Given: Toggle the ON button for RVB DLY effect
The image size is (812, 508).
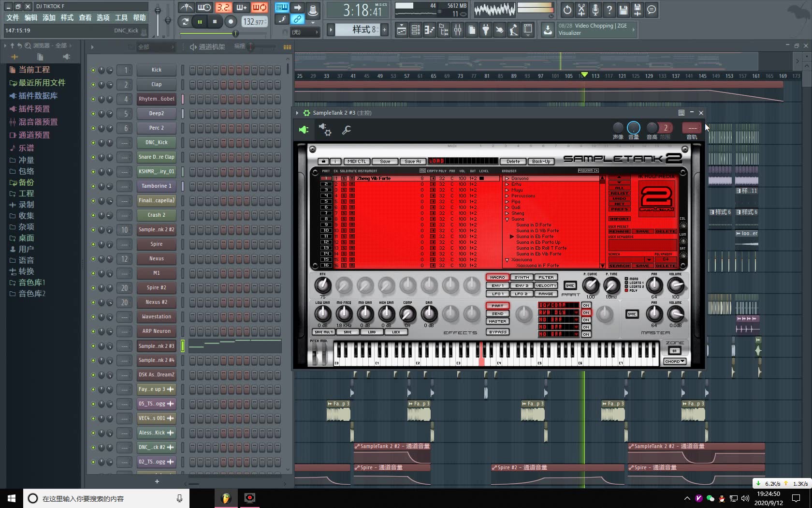Looking at the screenshot, I should click(586, 313).
